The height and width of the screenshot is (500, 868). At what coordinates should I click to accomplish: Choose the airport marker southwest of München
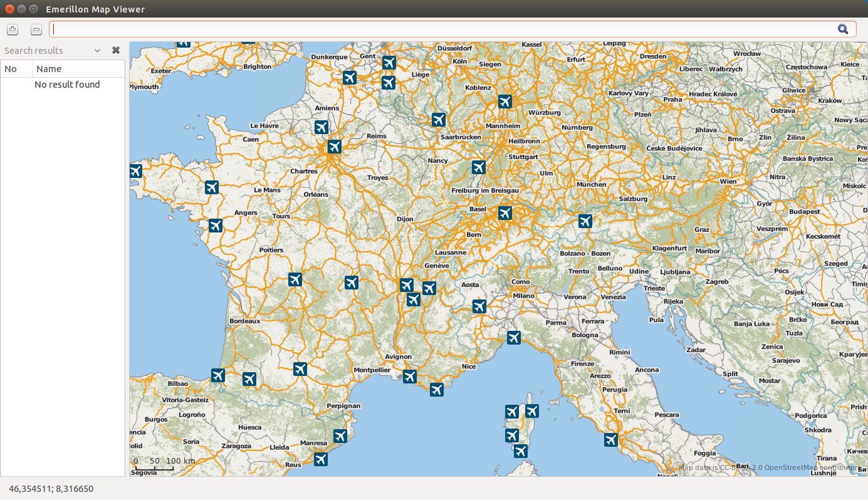tap(585, 221)
